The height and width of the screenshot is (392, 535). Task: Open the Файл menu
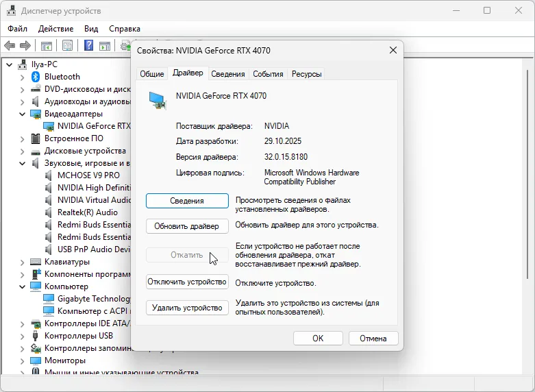point(17,29)
